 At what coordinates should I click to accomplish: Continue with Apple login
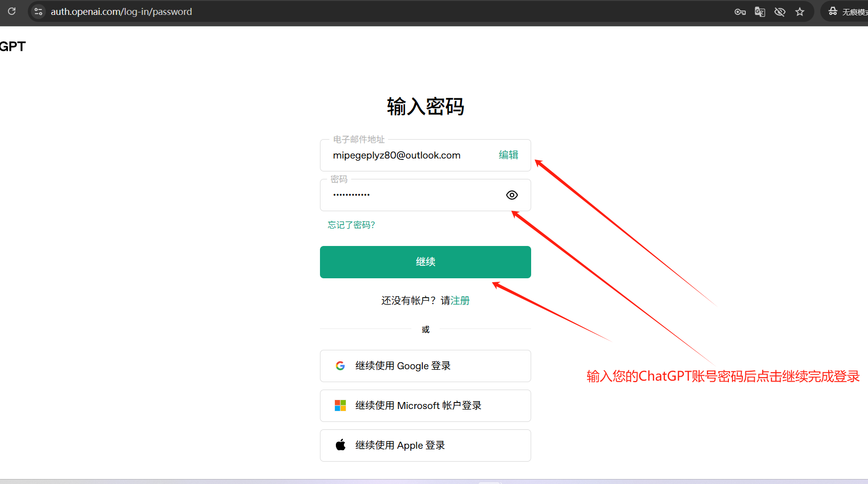tap(425, 445)
